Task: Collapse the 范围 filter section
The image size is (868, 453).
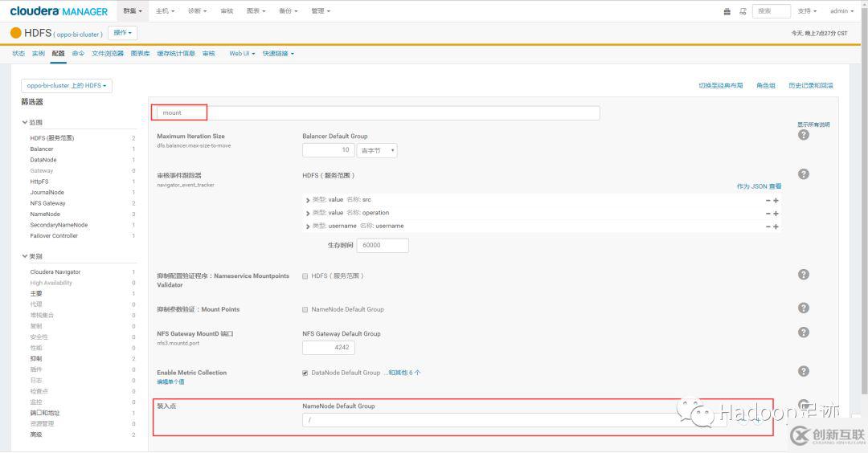Action: pyautogui.click(x=32, y=123)
